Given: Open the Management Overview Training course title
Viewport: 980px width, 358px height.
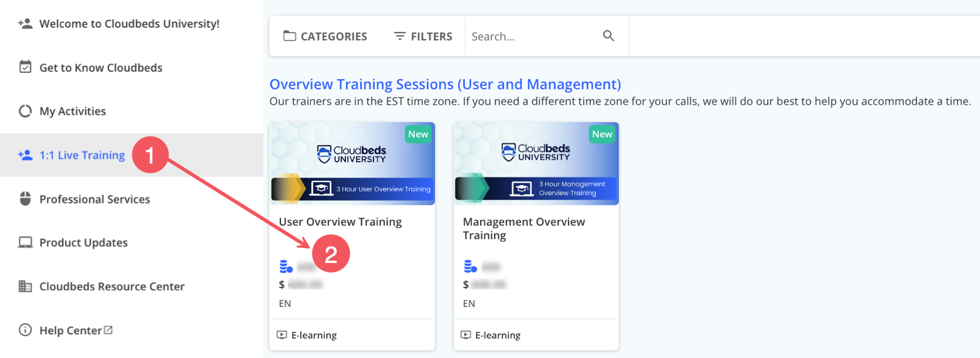Looking at the screenshot, I should tap(524, 229).
